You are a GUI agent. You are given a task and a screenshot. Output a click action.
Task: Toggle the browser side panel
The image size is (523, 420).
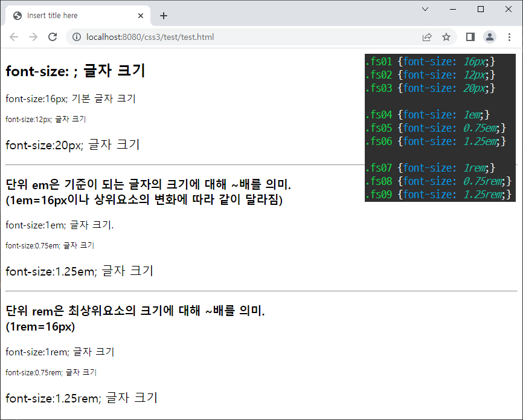coord(470,37)
